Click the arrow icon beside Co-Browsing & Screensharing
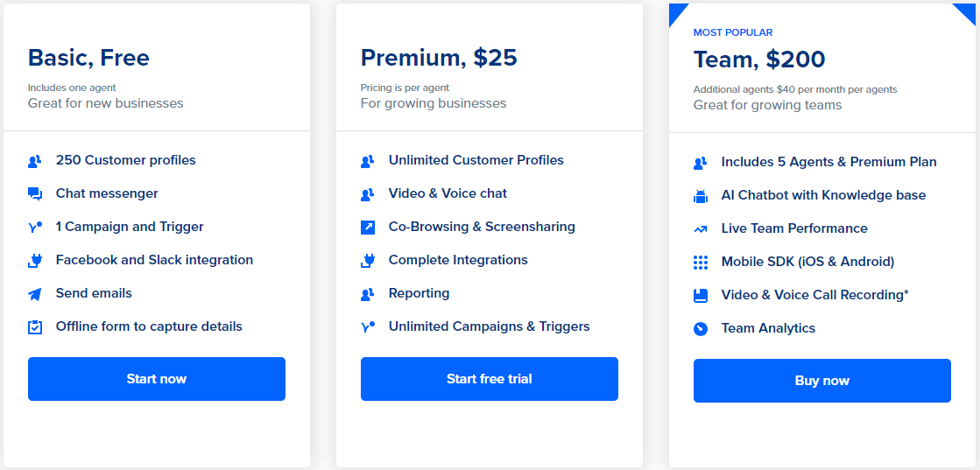The width and height of the screenshot is (980, 470). click(368, 228)
